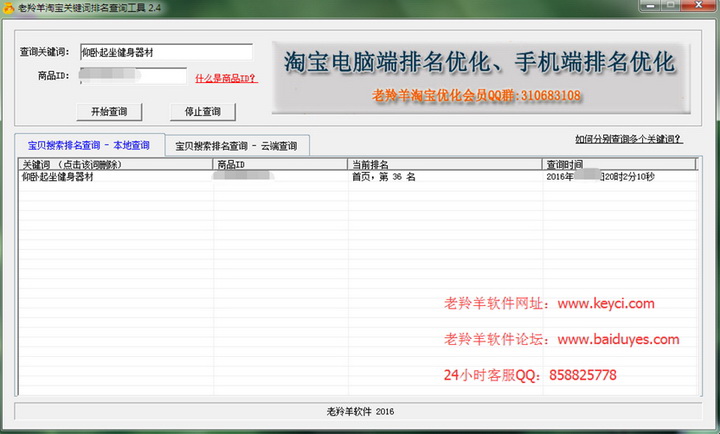Click the 开始查询 button

(109, 112)
